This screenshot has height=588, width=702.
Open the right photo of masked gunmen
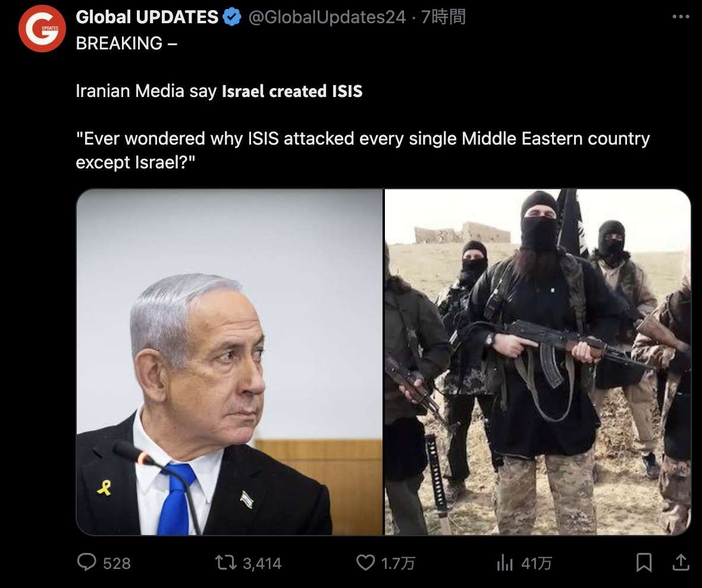[538, 362]
